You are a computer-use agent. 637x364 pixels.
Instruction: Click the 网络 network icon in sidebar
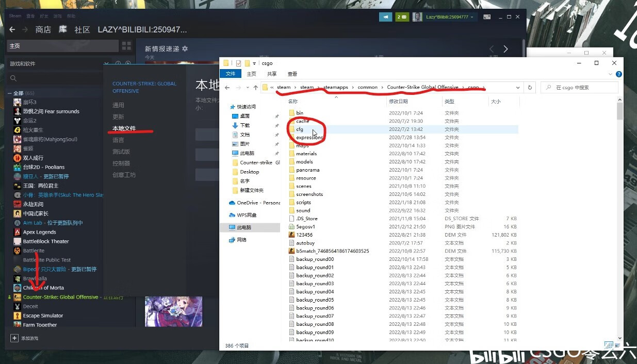coord(232,240)
